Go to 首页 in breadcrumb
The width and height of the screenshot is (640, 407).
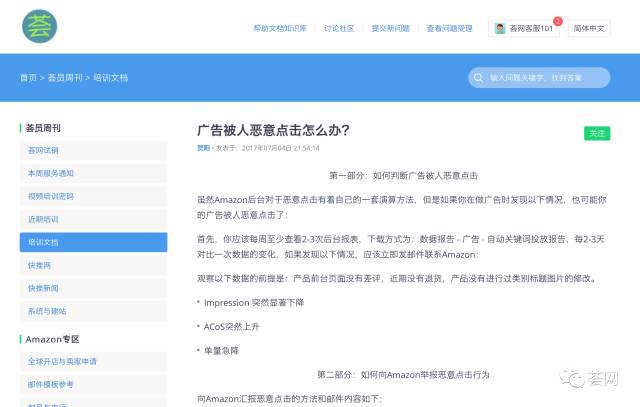[x=28, y=78]
